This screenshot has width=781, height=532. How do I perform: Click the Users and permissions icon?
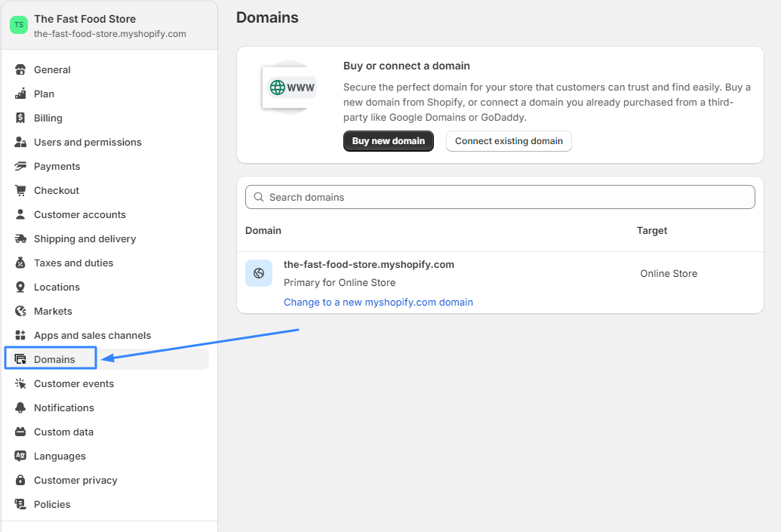(x=20, y=142)
